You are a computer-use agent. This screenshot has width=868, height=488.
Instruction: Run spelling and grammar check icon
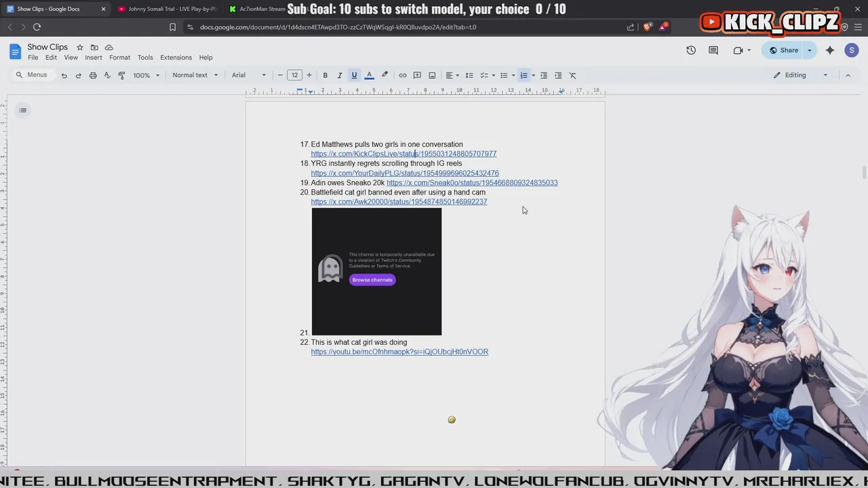(x=107, y=75)
